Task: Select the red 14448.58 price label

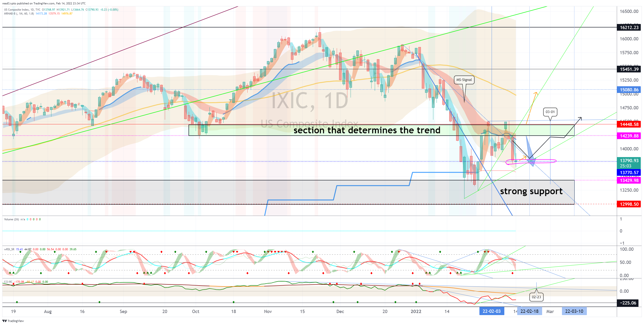Action: [629, 124]
